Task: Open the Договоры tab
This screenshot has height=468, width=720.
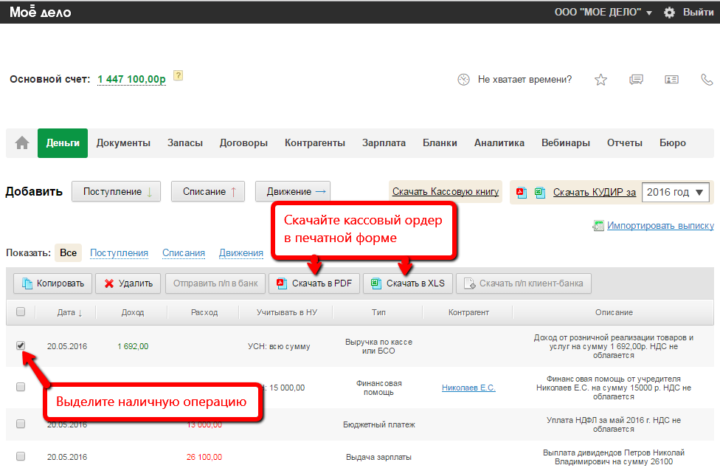Action: pyautogui.click(x=243, y=143)
